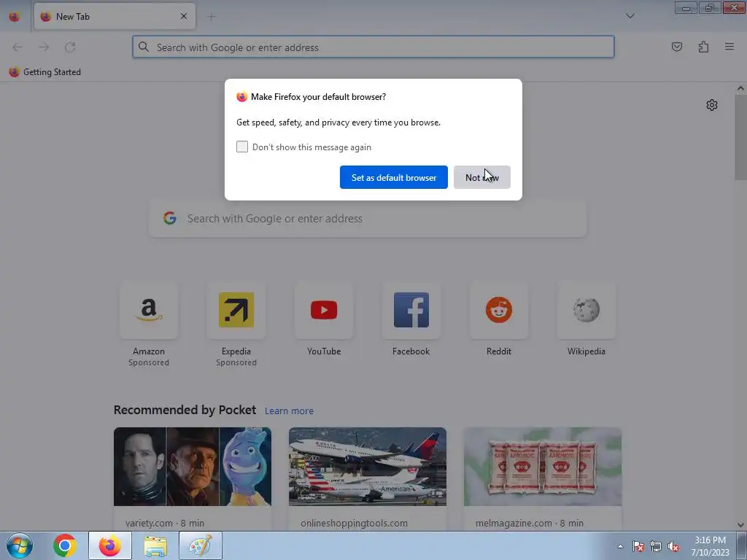The height and width of the screenshot is (560, 747).
Task: Open the melmagazine.com story thumbnail
Action: [543, 467]
